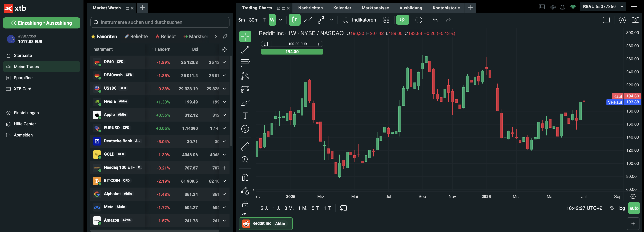644x232 pixels.
Task: Open the Marktanalyse tab
Action: click(375, 8)
